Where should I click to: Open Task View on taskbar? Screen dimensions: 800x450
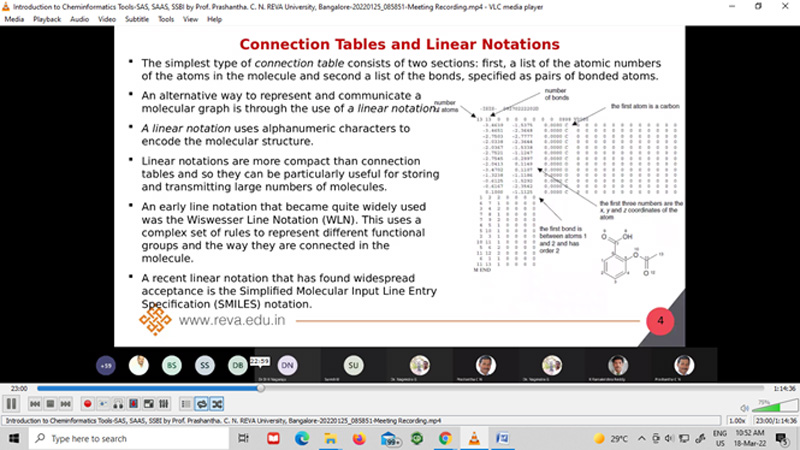[x=243, y=438]
